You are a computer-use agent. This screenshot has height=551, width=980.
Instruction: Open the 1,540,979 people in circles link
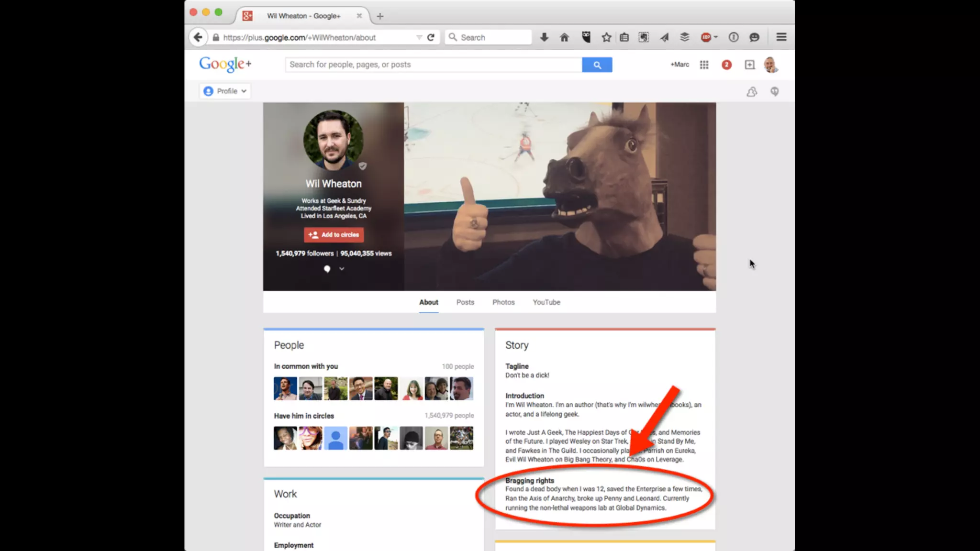(x=449, y=416)
